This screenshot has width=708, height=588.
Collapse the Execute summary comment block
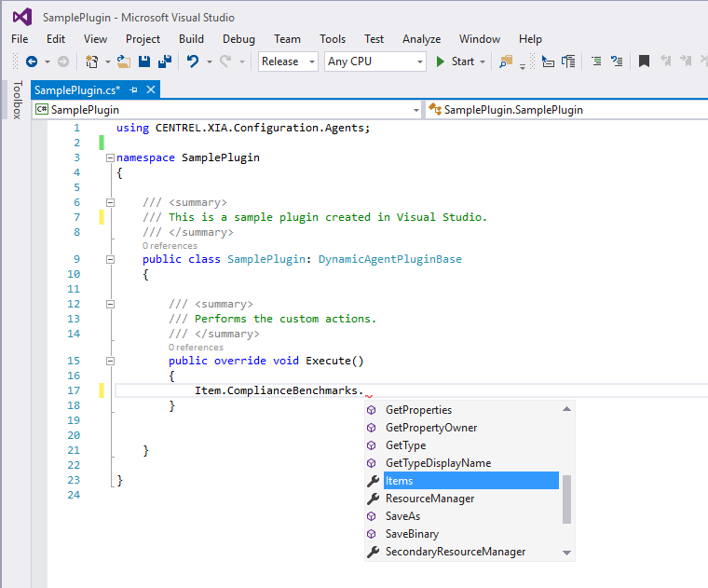click(x=110, y=305)
